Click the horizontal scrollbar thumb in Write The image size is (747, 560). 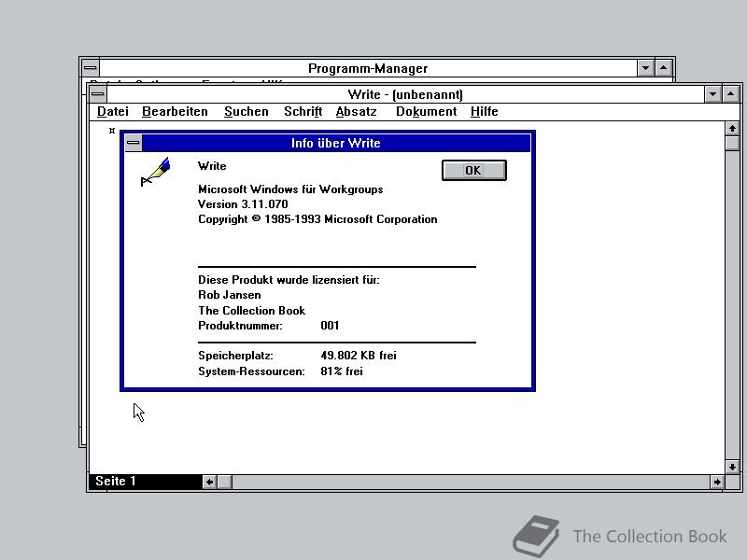225,482
